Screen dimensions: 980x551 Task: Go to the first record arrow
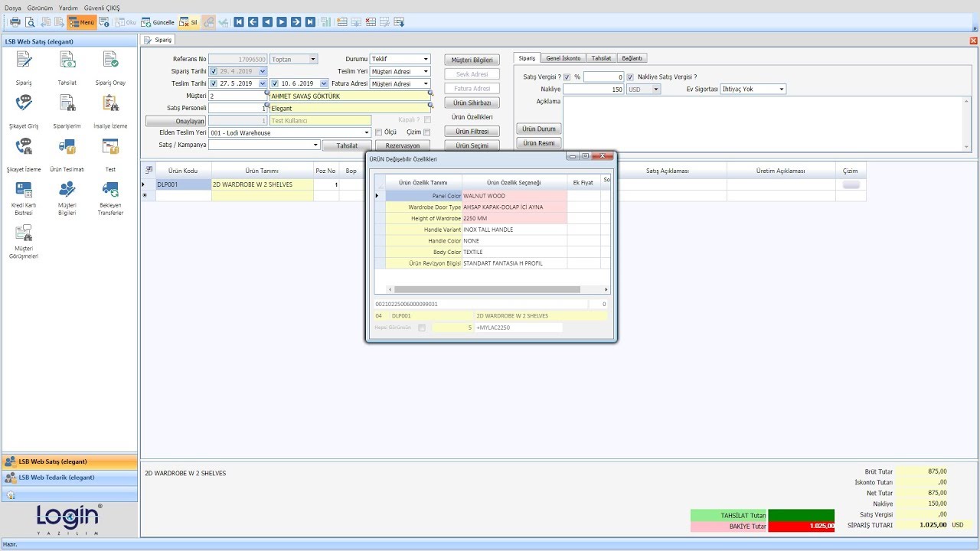click(239, 22)
